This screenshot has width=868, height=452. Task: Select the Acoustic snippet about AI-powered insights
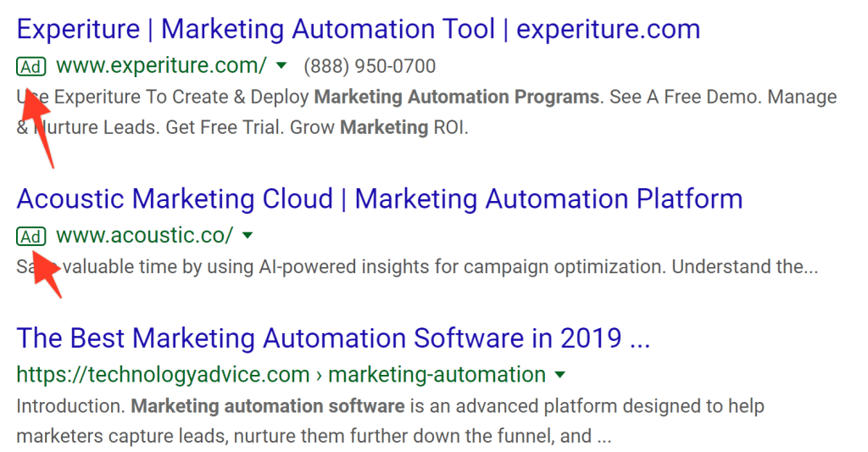[x=417, y=266]
